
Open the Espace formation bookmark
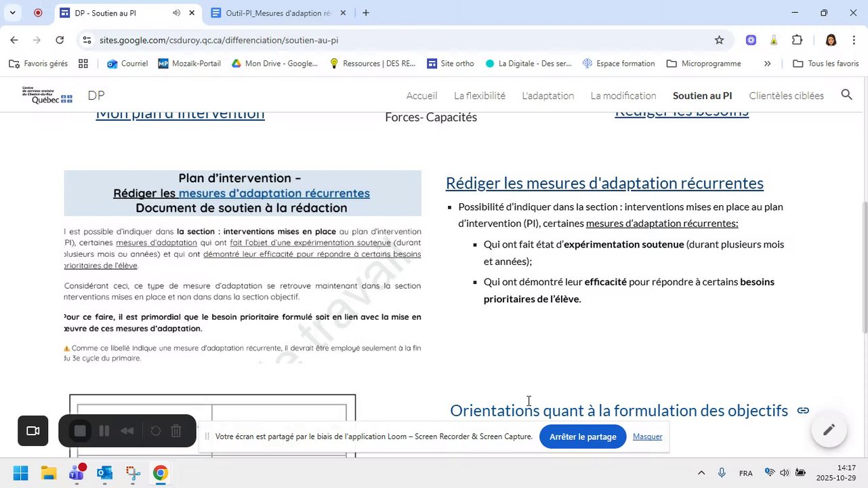click(x=619, y=64)
